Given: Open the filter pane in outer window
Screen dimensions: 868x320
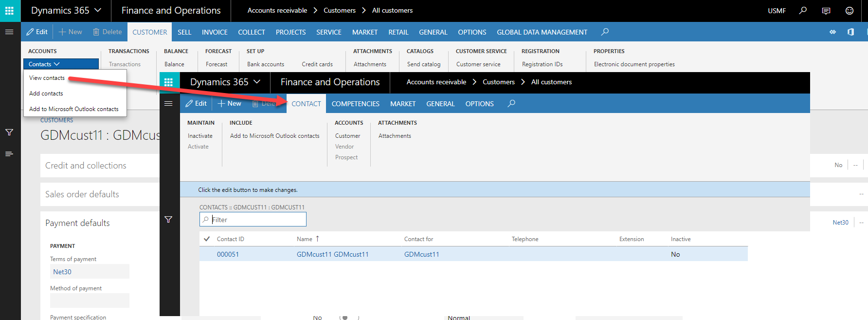Looking at the screenshot, I should [9, 132].
